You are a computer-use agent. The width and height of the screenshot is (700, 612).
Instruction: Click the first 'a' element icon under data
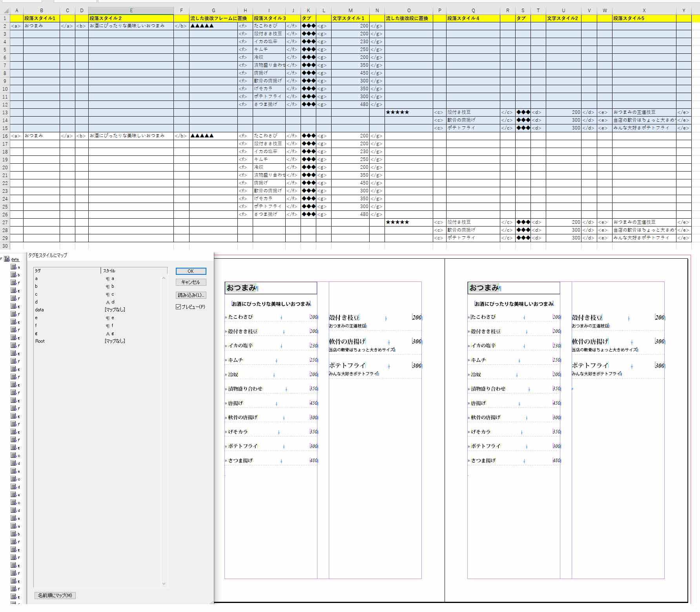click(13, 267)
